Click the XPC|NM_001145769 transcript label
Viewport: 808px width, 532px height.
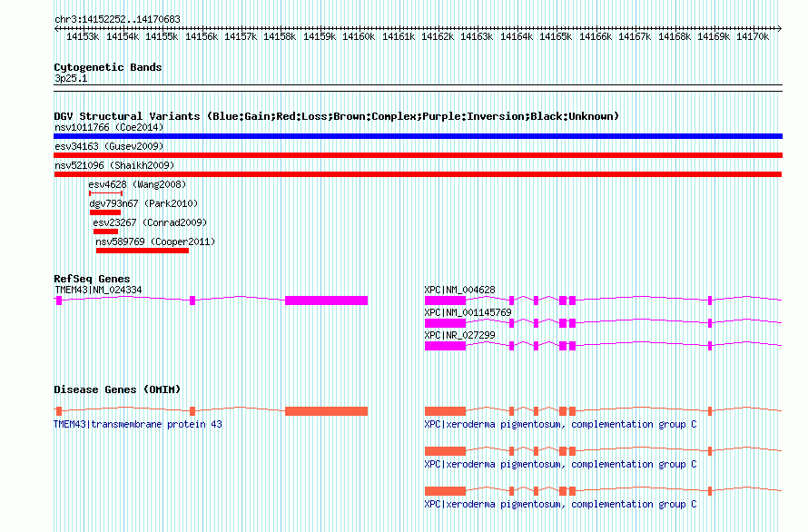[468, 312]
